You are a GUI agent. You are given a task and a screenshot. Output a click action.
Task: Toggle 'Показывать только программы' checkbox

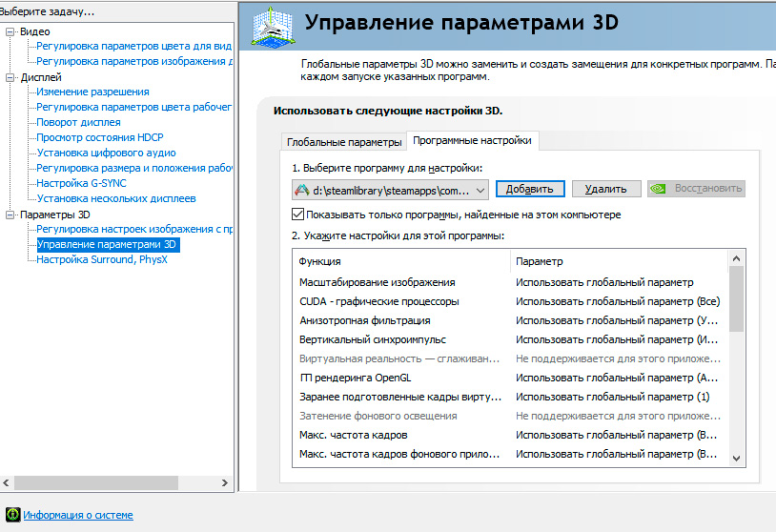pyautogui.click(x=297, y=215)
